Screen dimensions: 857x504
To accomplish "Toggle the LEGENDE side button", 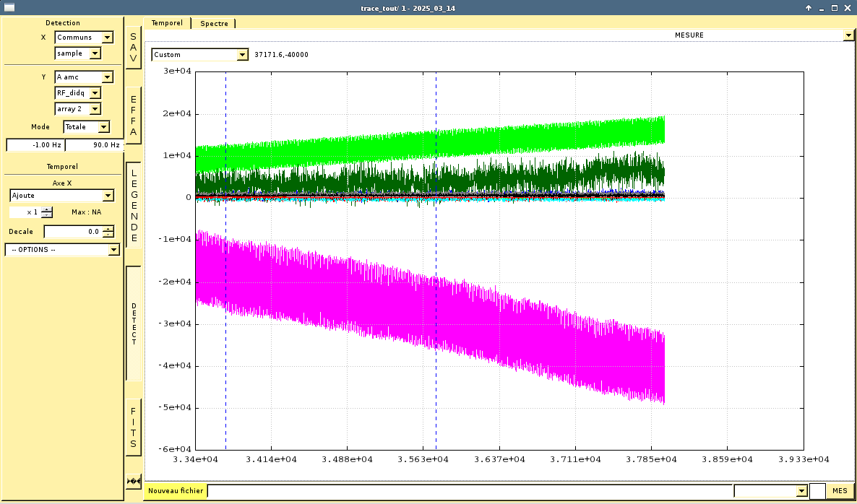I will (134, 205).
